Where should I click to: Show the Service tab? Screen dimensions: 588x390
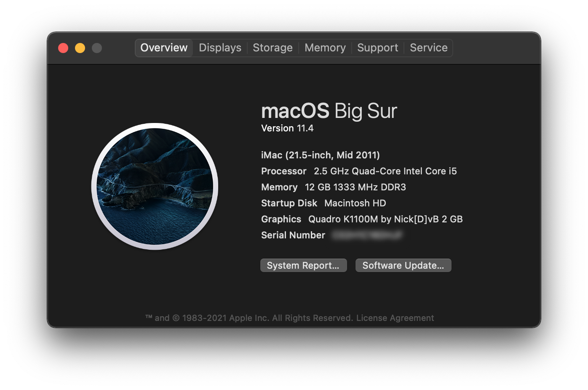[x=428, y=48]
